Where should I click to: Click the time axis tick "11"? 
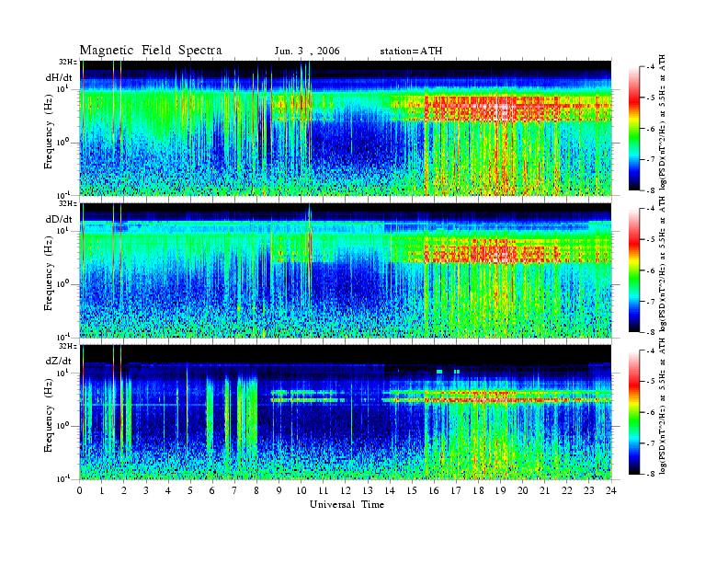pos(324,490)
